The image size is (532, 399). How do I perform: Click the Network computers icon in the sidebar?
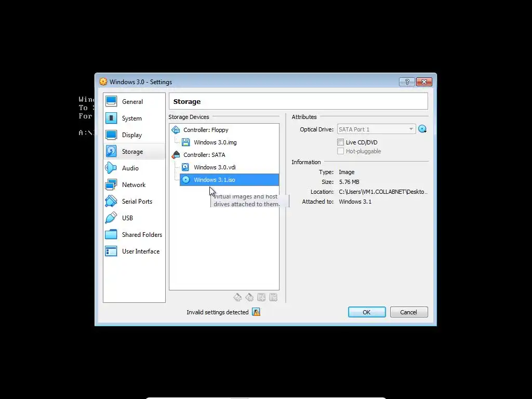pos(111,184)
